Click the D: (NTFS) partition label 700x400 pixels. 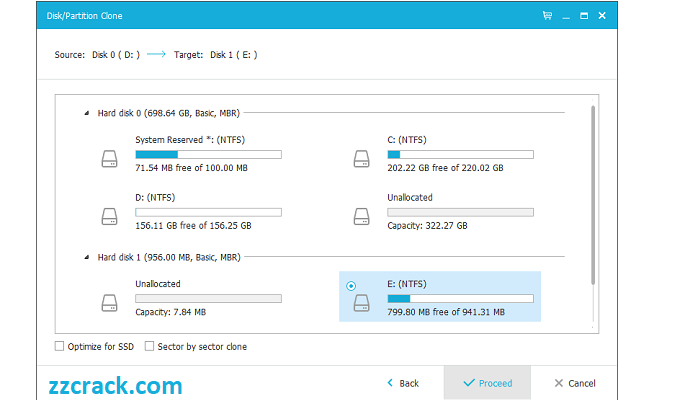coord(155,197)
